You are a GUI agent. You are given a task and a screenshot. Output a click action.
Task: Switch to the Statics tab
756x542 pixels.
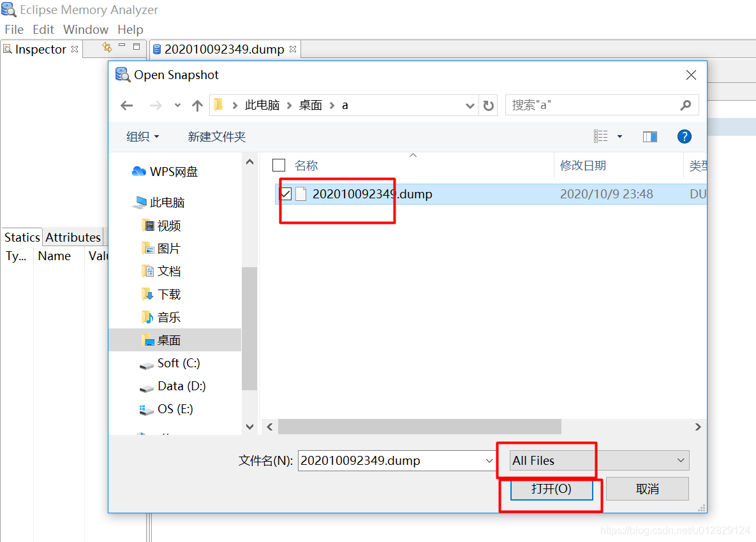coord(22,237)
